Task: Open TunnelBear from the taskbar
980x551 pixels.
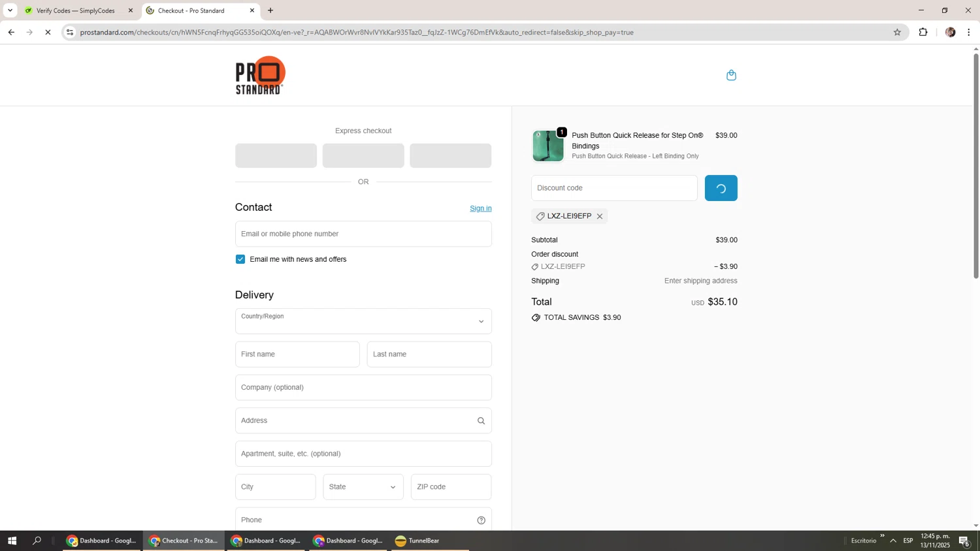Action: pos(430,541)
